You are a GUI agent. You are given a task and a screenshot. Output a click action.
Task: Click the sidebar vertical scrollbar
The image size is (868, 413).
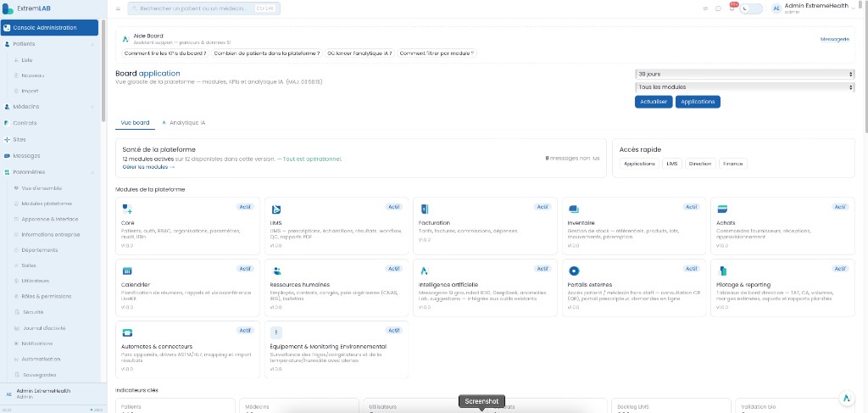(x=103, y=70)
